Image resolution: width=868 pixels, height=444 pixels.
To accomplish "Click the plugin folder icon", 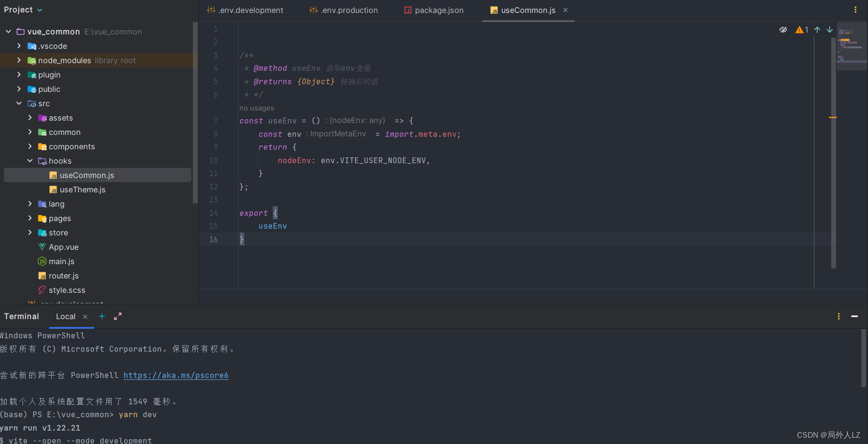I will pos(32,75).
